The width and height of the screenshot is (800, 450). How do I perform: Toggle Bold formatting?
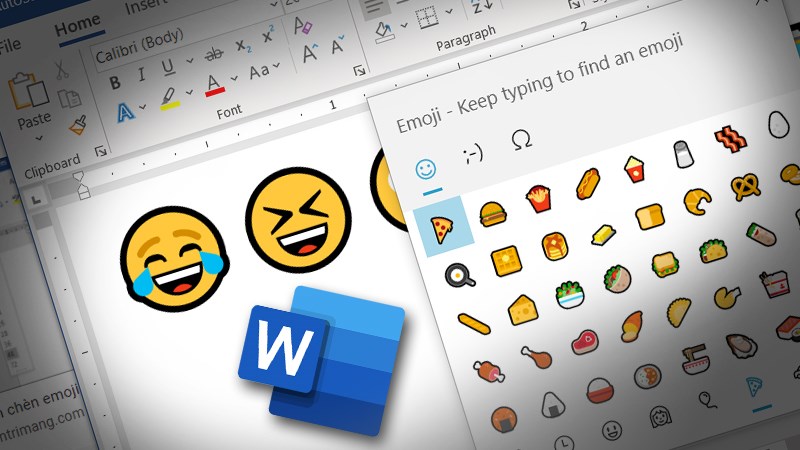115,83
